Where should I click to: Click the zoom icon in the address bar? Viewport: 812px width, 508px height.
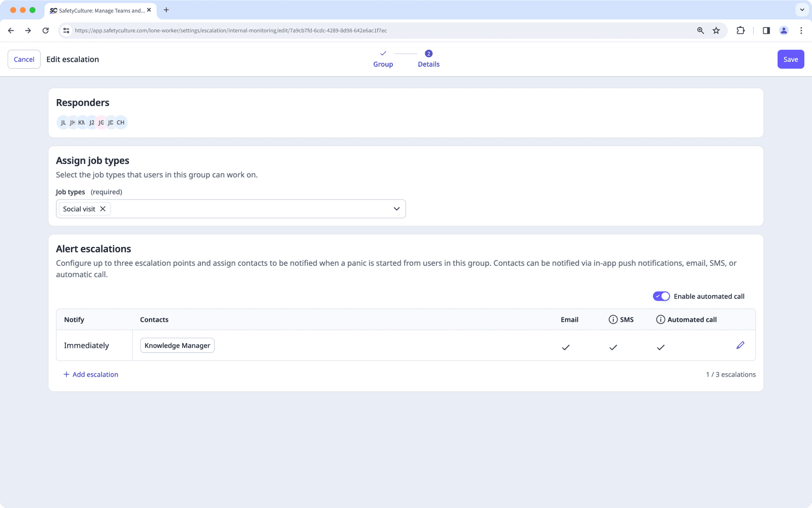pyautogui.click(x=700, y=30)
